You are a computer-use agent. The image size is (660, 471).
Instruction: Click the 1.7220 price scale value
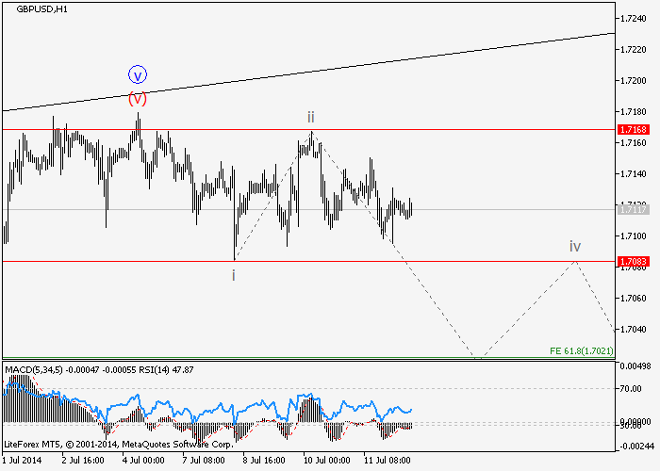pos(633,50)
